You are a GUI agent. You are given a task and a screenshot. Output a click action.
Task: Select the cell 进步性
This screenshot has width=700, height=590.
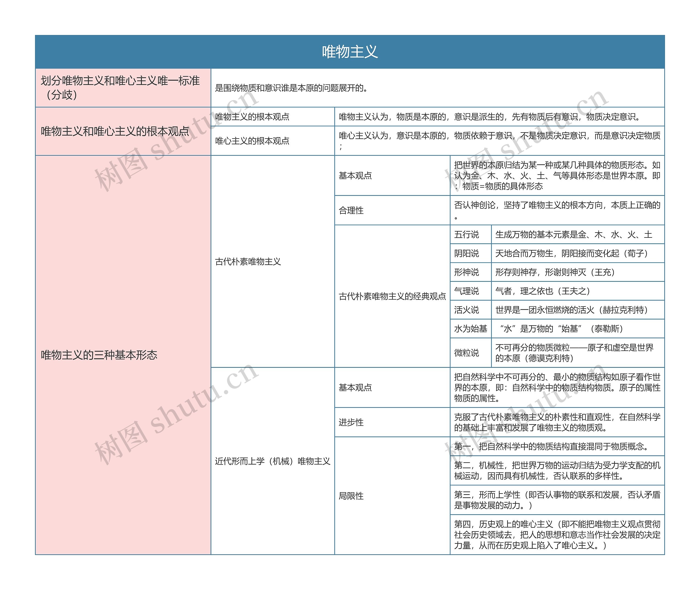(x=392, y=422)
